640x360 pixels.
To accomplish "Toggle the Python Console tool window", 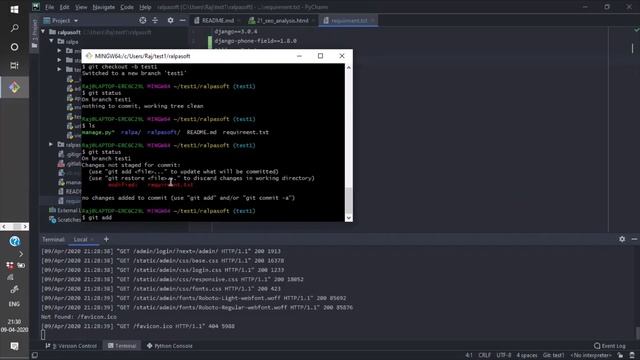I will tap(169, 346).
